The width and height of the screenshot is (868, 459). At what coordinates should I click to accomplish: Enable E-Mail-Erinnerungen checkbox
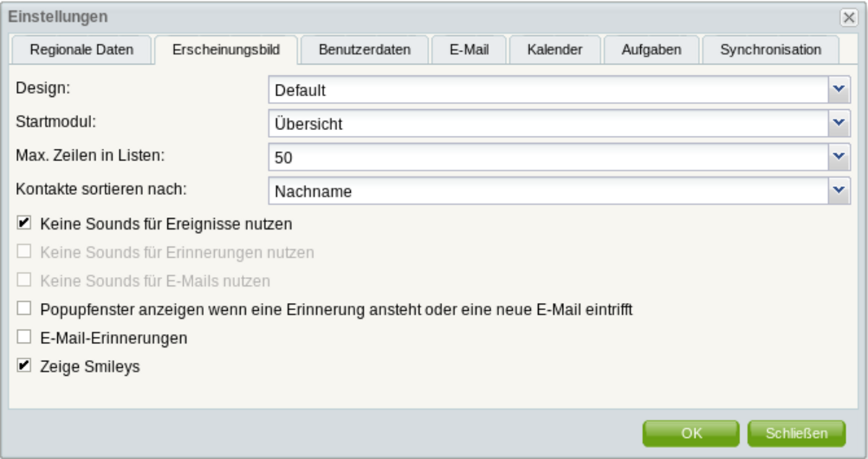pyautogui.click(x=25, y=337)
